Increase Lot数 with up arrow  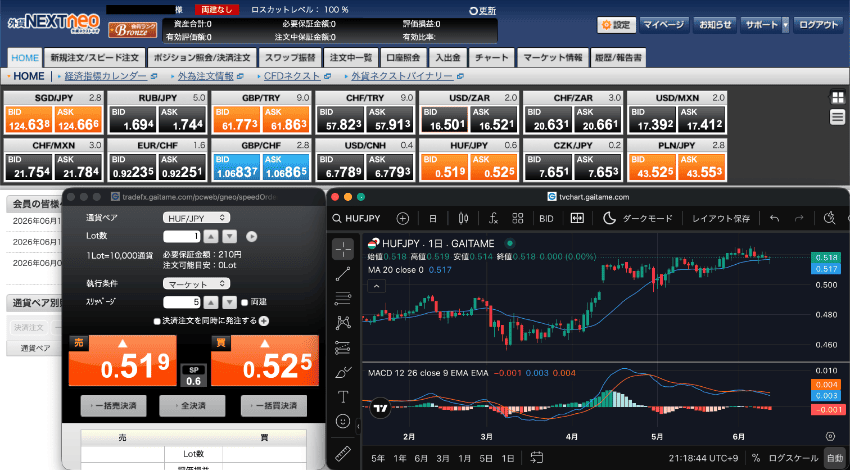211,236
